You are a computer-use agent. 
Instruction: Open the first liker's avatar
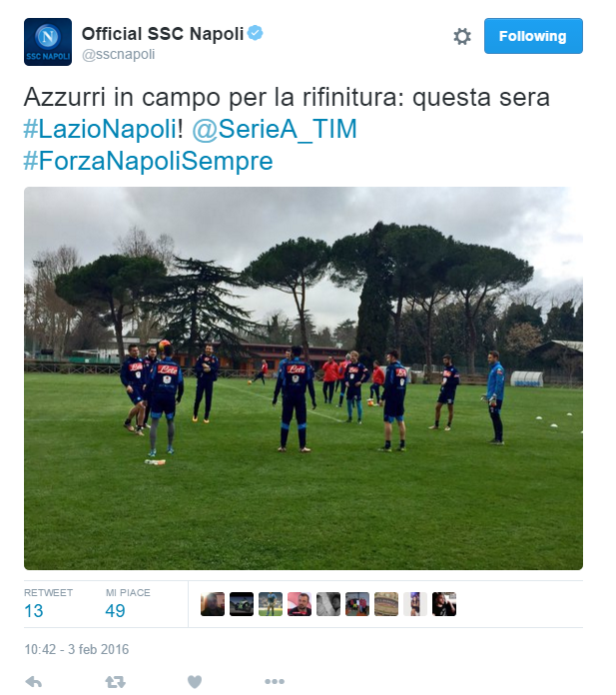pos(213,604)
